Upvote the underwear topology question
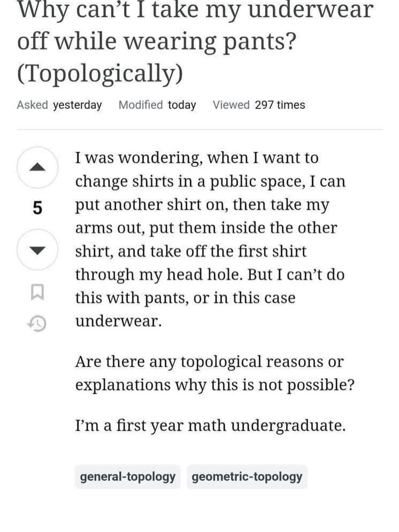 click(x=37, y=167)
